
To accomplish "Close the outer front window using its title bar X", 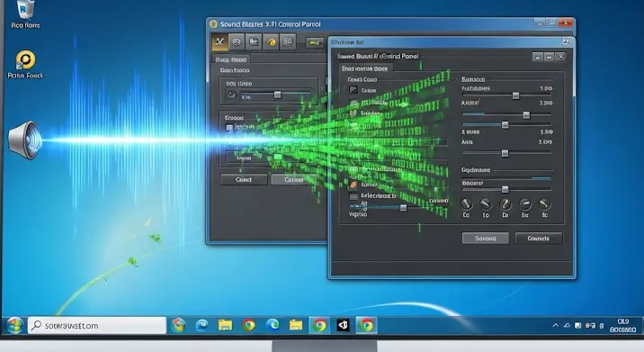I will coord(566,41).
